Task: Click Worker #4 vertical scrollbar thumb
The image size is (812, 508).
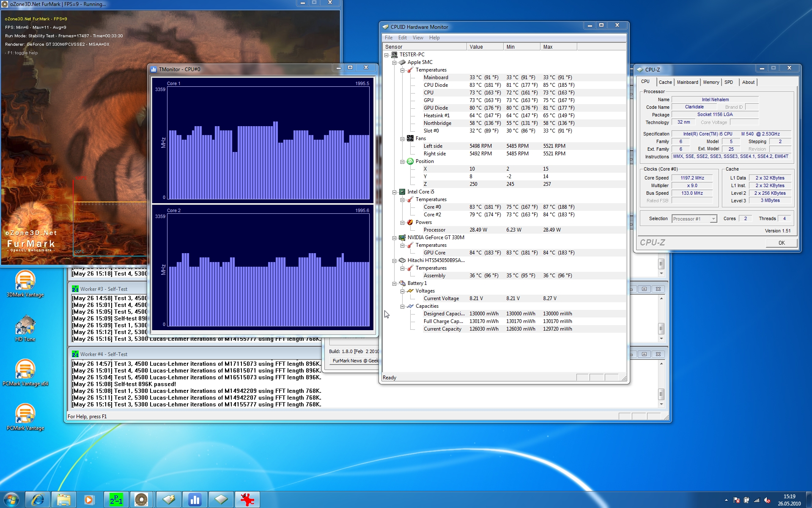Action: coord(661,394)
